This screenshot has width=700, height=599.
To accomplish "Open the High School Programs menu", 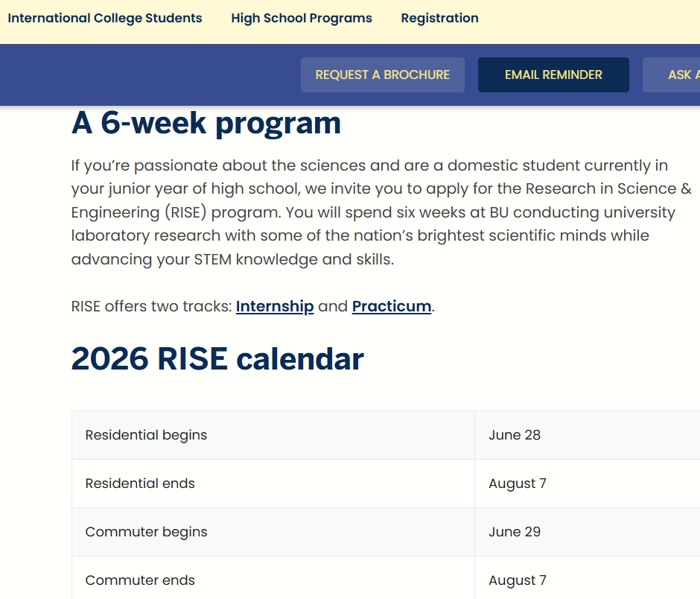I will (302, 18).
